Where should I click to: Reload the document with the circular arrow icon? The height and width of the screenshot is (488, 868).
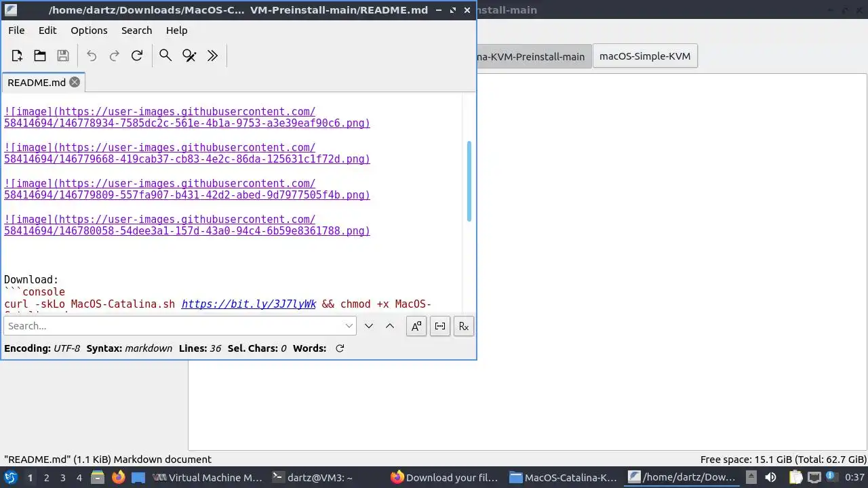(x=137, y=56)
